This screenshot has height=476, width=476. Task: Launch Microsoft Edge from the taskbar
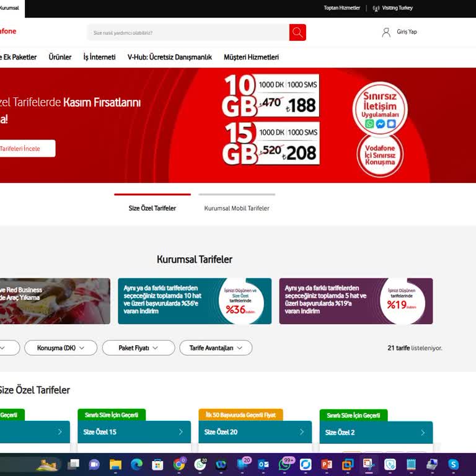[x=136, y=464]
